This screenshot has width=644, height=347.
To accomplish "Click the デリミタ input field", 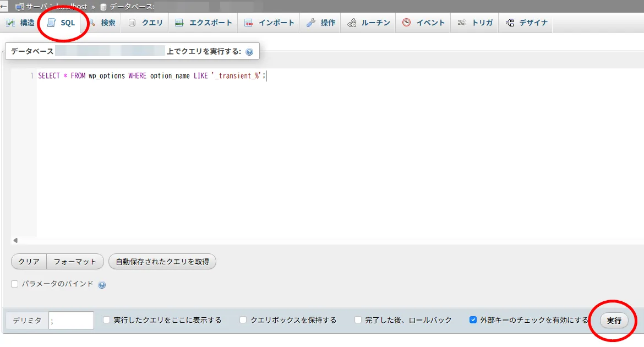I will tap(71, 321).
